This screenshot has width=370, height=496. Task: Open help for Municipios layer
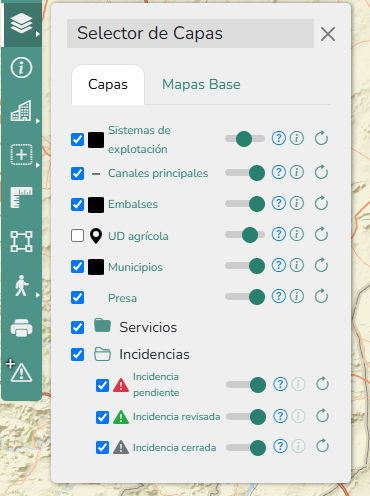(279, 265)
